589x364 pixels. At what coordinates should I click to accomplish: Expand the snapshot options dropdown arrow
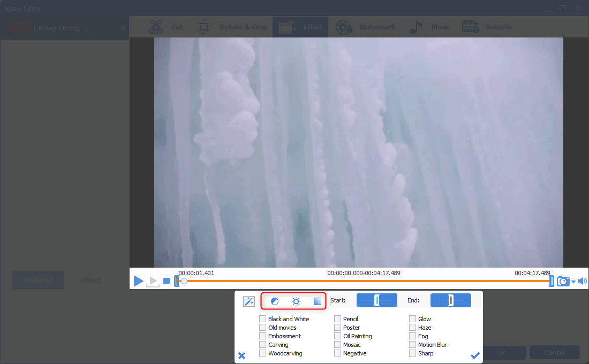(x=573, y=282)
